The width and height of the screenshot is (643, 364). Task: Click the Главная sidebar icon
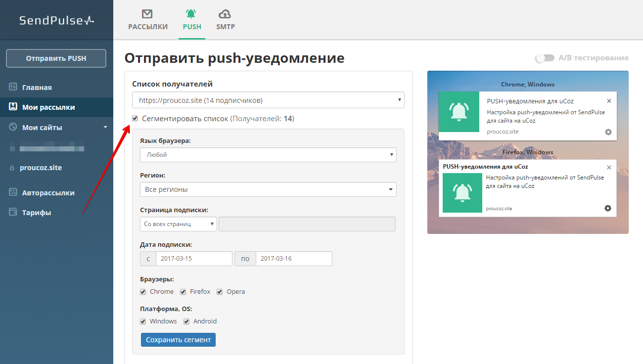pos(13,87)
